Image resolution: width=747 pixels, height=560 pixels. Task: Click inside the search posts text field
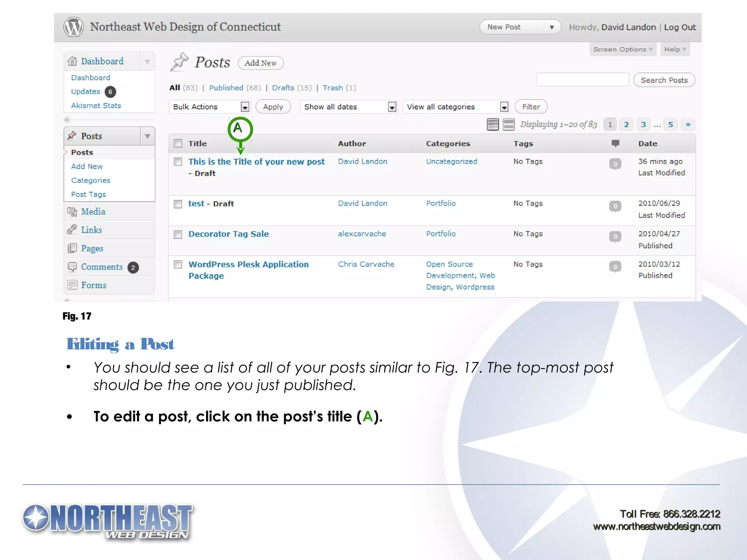pyautogui.click(x=582, y=80)
